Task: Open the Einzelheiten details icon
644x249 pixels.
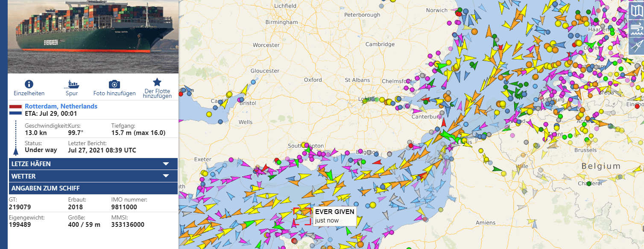Action: click(x=29, y=84)
